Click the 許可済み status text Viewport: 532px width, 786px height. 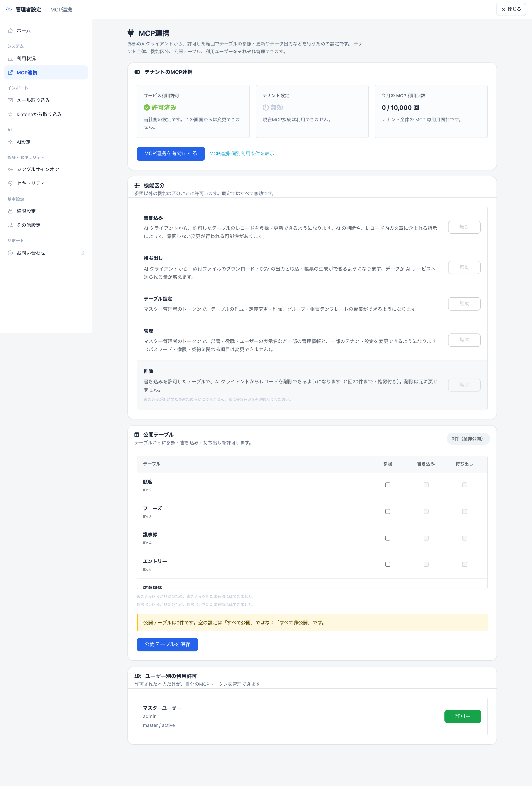164,108
